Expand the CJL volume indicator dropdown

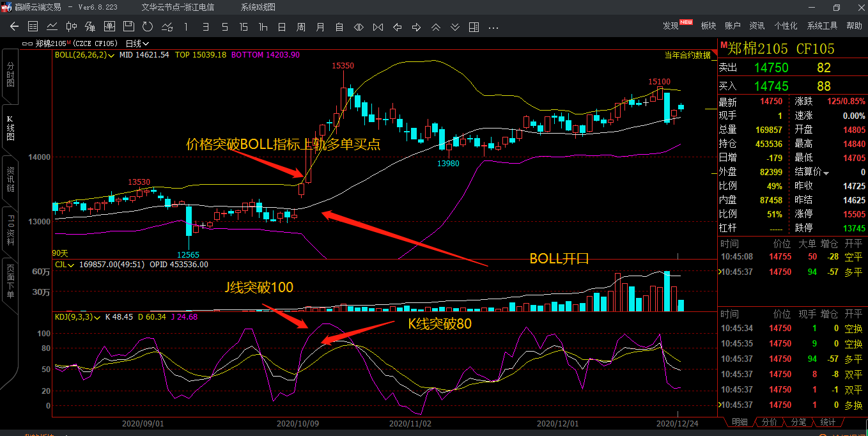(x=70, y=264)
